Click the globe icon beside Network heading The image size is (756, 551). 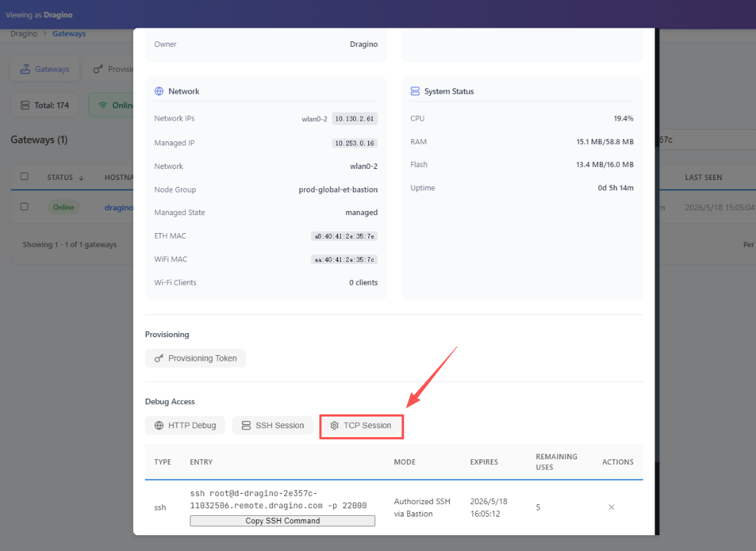point(159,92)
